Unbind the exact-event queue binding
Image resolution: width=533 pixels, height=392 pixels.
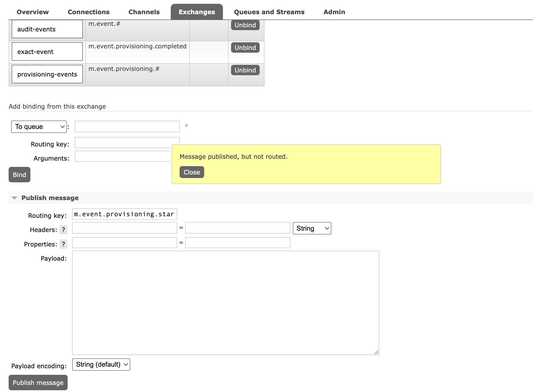point(245,48)
